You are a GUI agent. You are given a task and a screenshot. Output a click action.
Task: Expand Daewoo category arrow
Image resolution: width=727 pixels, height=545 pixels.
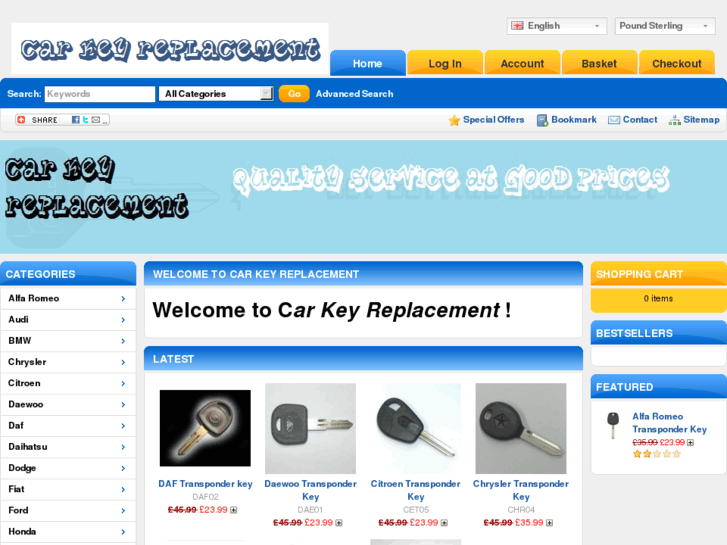123,404
